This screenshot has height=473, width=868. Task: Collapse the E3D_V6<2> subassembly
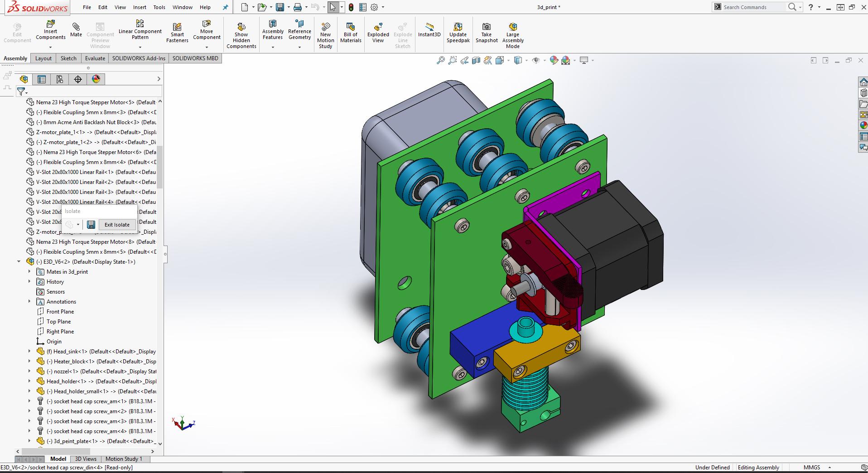pos(19,261)
